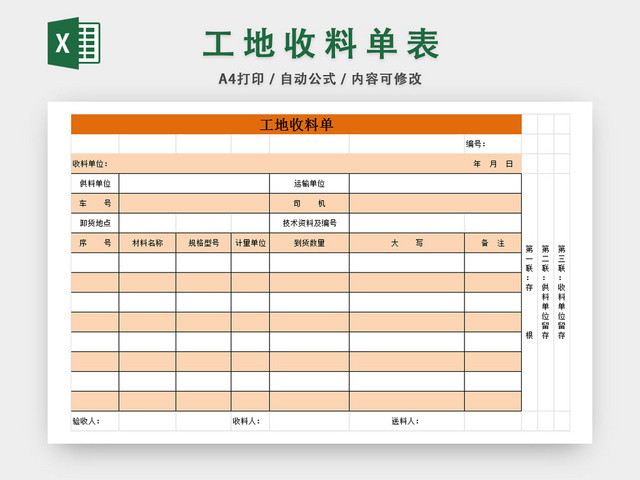This screenshot has width=640, height=480.
Task: Select the 年 月 日 date cell
Action: pyautogui.click(x=492, y=164)
